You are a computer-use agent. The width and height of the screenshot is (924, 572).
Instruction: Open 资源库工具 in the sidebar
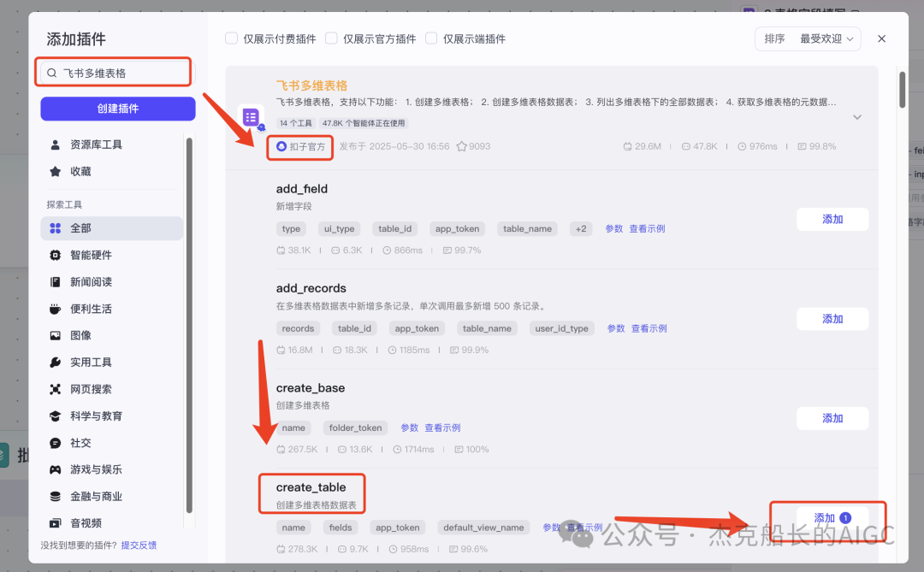(111, 144)
